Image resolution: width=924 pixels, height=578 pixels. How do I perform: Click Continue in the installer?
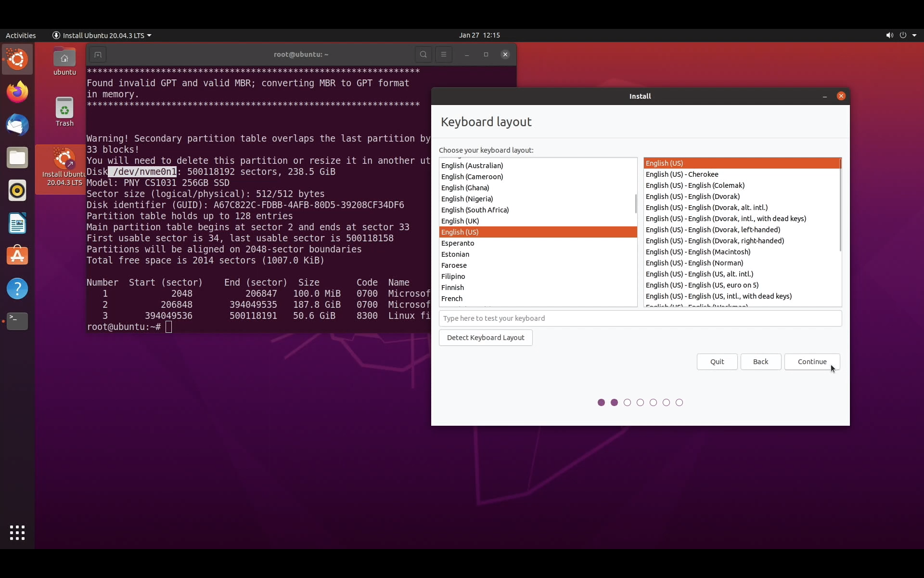(812, 362)
